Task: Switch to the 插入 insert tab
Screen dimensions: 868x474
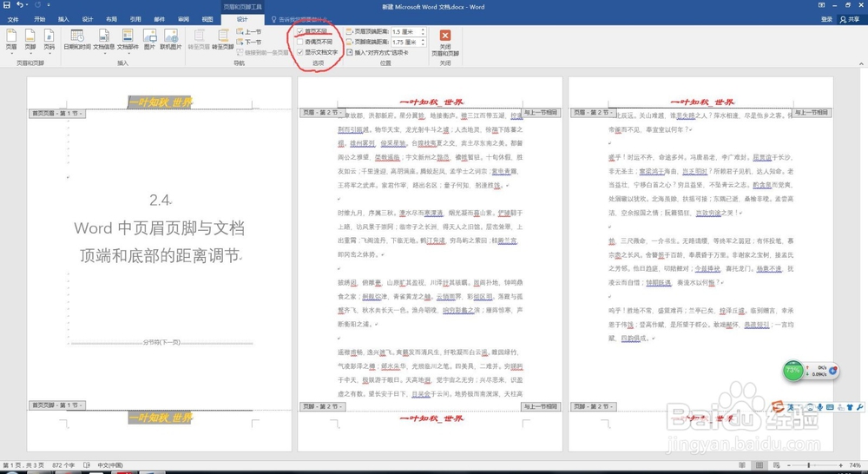Action: tap(63, 19)
